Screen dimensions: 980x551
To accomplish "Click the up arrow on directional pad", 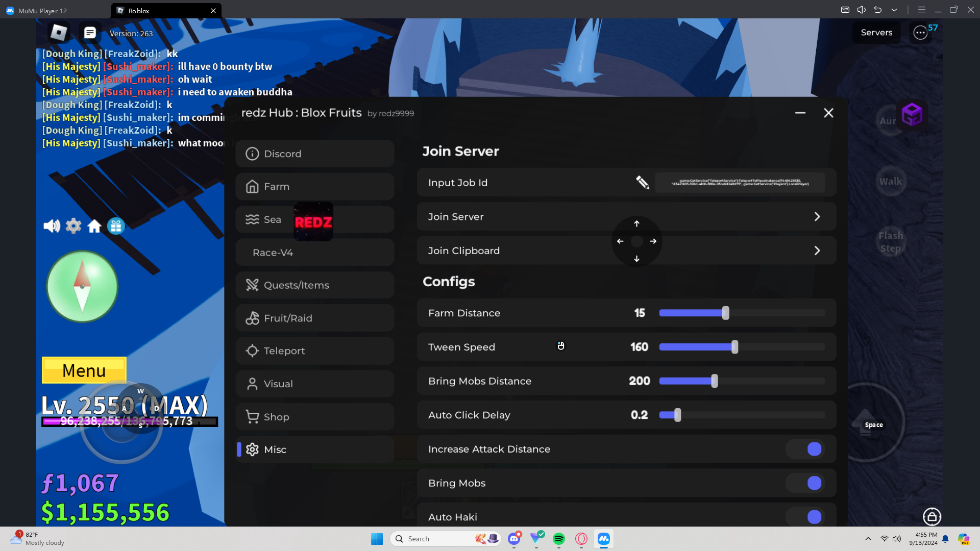I will [x=636, y=223].
